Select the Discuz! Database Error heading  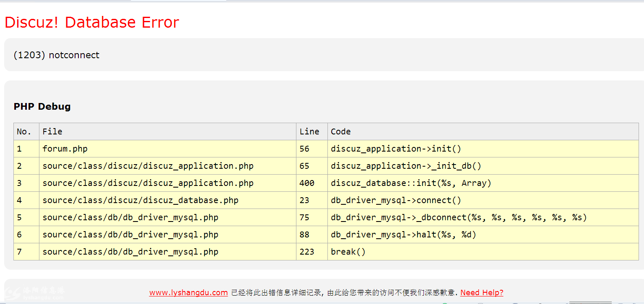pyautogui.click(x=92, y=22)
